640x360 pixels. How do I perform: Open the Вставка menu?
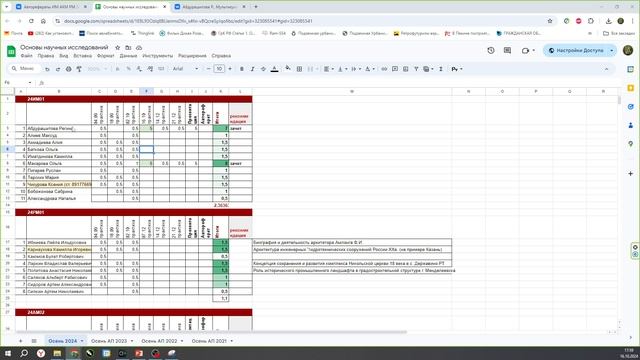pos(83,56)
